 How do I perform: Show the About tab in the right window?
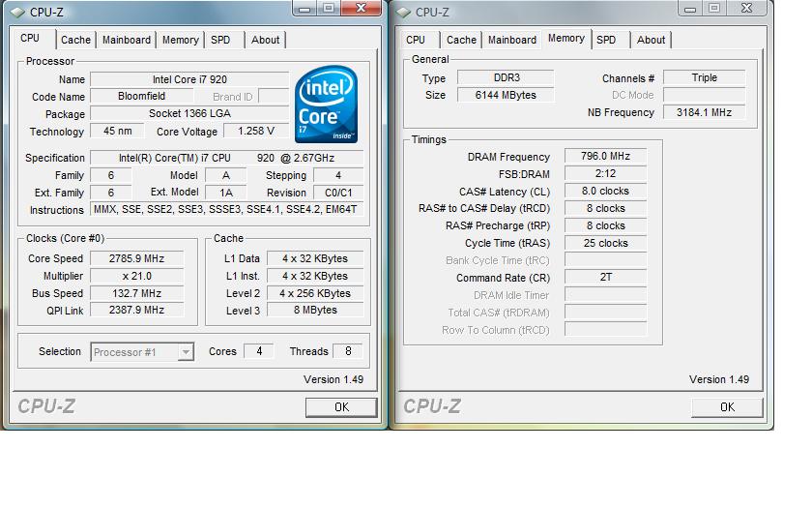tap(651, 40)
